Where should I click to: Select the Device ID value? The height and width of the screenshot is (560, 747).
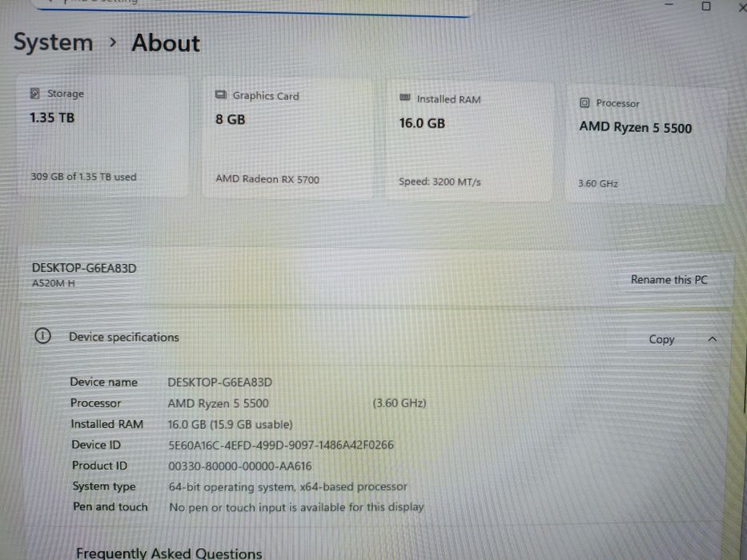(x=281, y=446)
